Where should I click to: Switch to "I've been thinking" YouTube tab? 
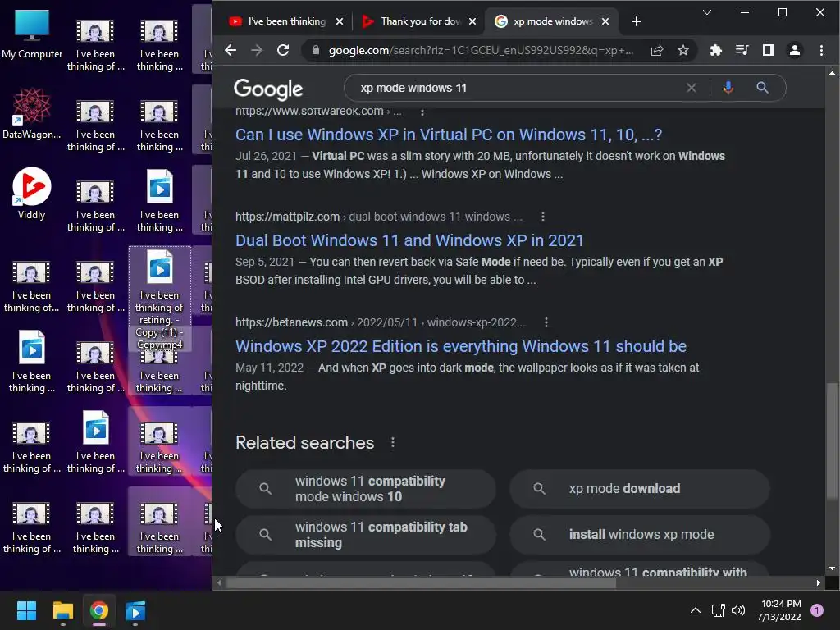278,21
